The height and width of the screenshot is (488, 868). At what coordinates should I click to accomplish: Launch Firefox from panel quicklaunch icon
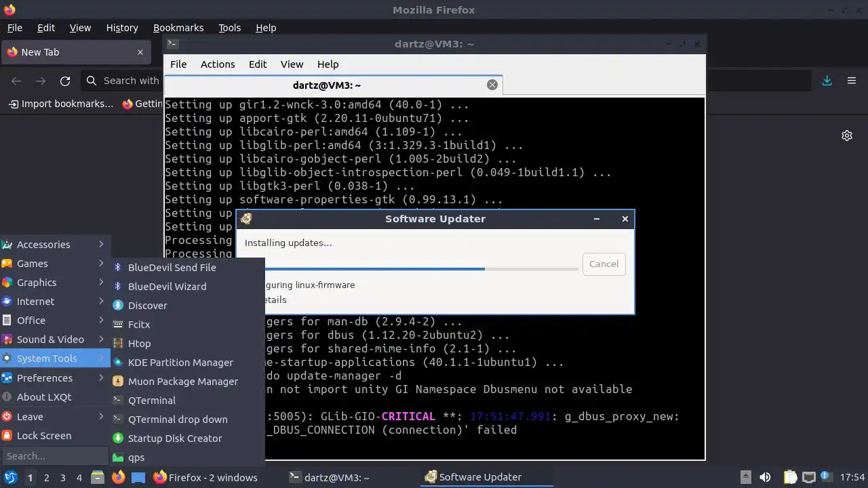pos(118,477)
